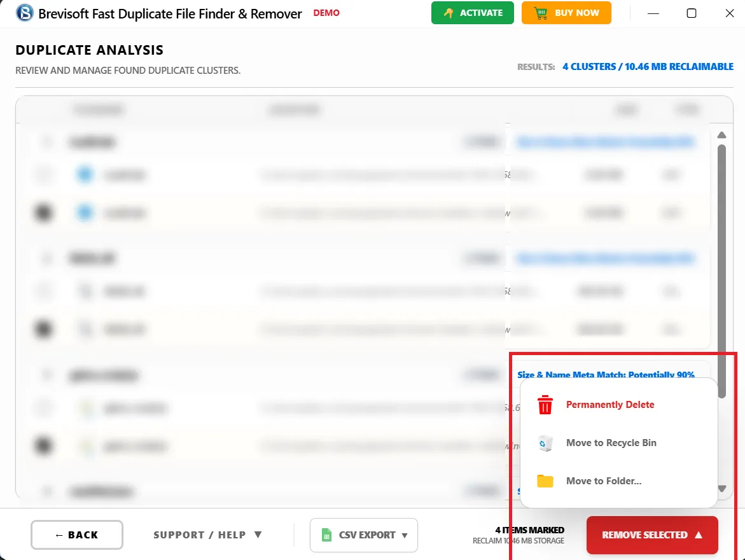The height and width of the screenshot is (560, 745).
Task: Click the Size & Name Meta Match link
Action: point(606,375)
